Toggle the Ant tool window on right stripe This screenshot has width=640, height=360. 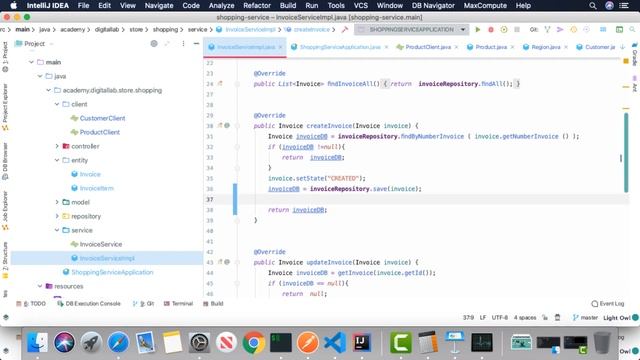coord(635,84)
